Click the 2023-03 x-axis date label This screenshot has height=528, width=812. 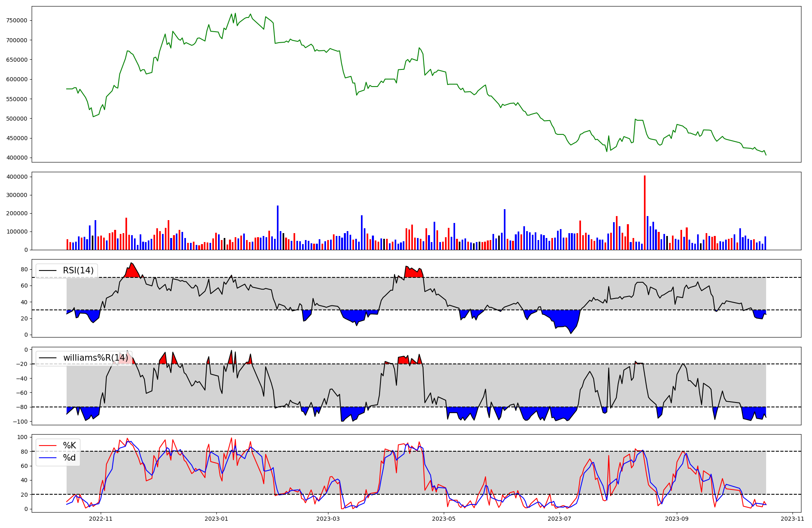point(328,518)
